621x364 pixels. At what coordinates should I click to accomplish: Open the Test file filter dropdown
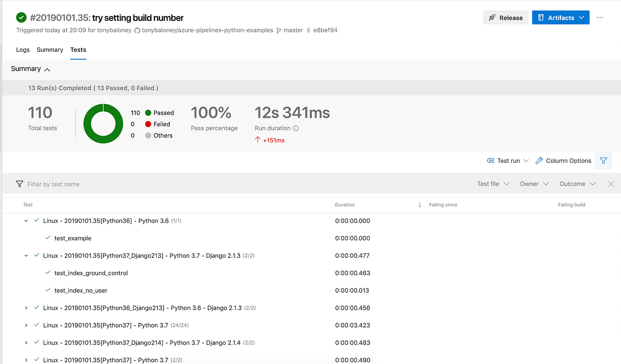point(493,184)
